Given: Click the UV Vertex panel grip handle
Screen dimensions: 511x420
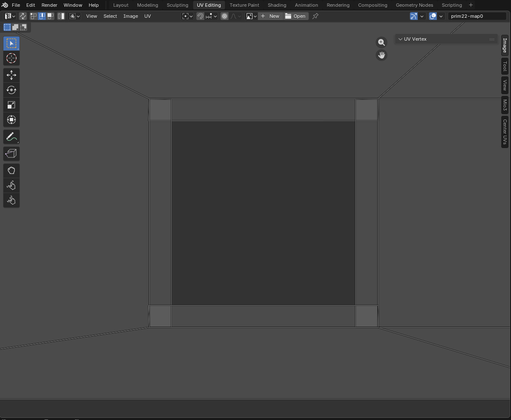Looking at the screenshot, I should click(491, 39).
